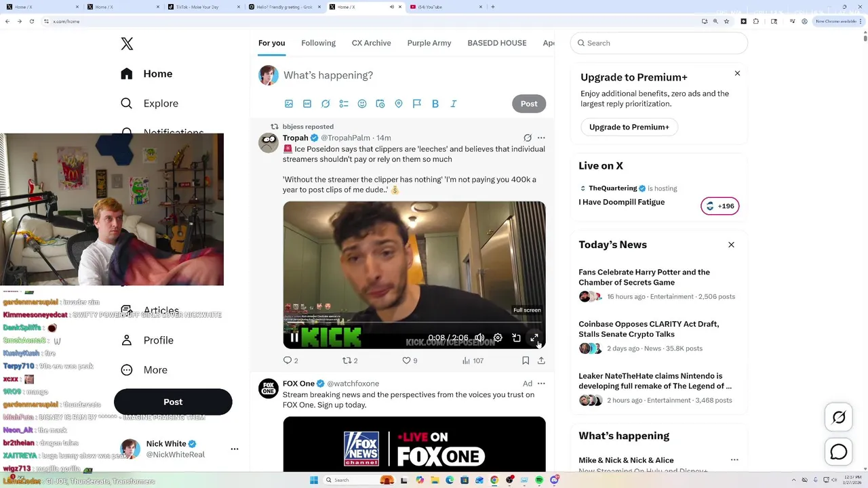Open the More sidebar menu

tap(144, 370)
